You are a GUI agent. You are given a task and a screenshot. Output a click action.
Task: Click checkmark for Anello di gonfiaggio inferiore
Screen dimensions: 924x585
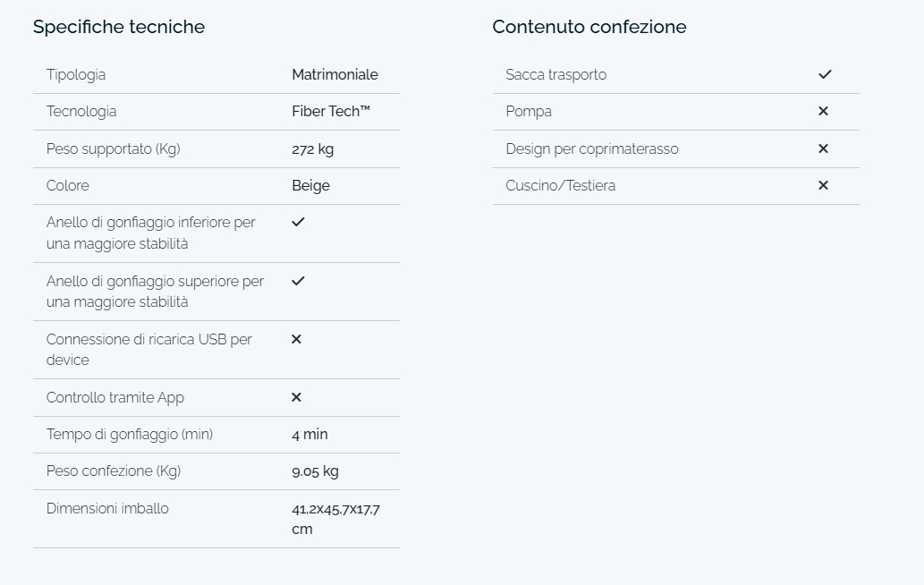click(x=298, y=222)
